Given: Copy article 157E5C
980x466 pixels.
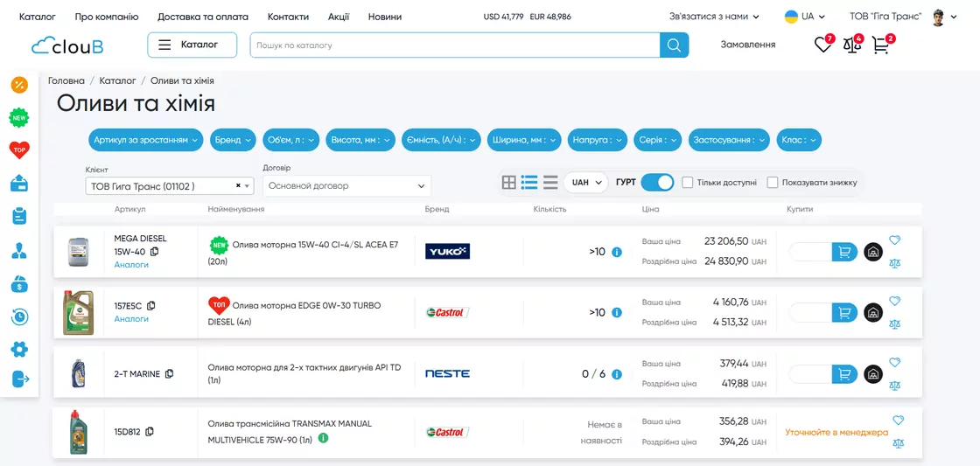Looking at the screenshot, I should click(x=150, y=306).
